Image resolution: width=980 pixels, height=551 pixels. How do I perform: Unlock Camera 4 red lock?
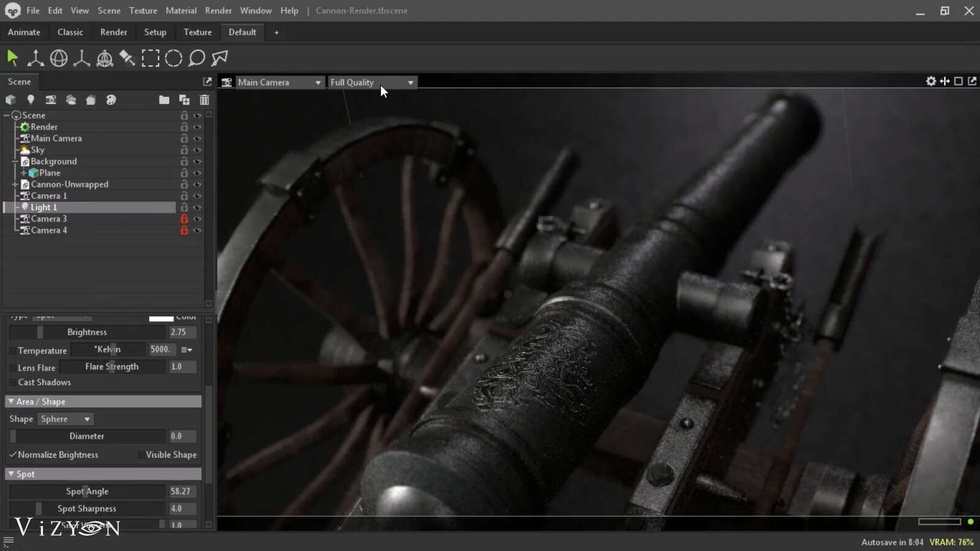[184, 230]
